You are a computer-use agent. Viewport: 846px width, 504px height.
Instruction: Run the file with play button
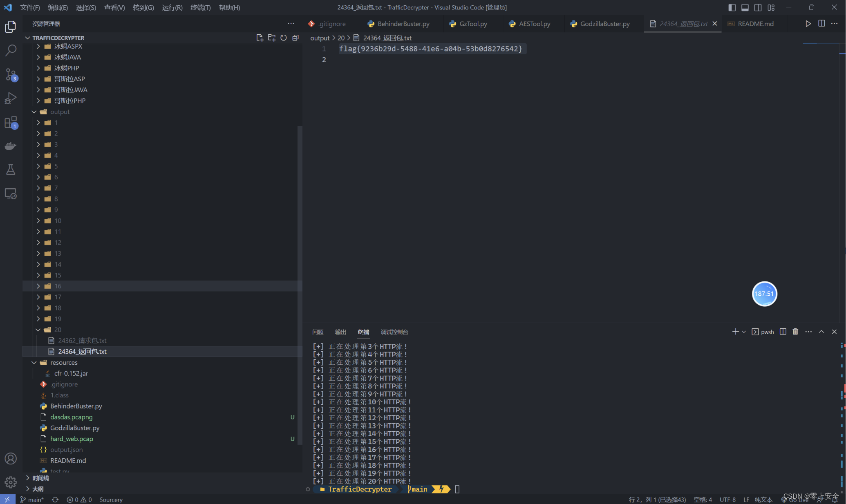coord(808,24)
